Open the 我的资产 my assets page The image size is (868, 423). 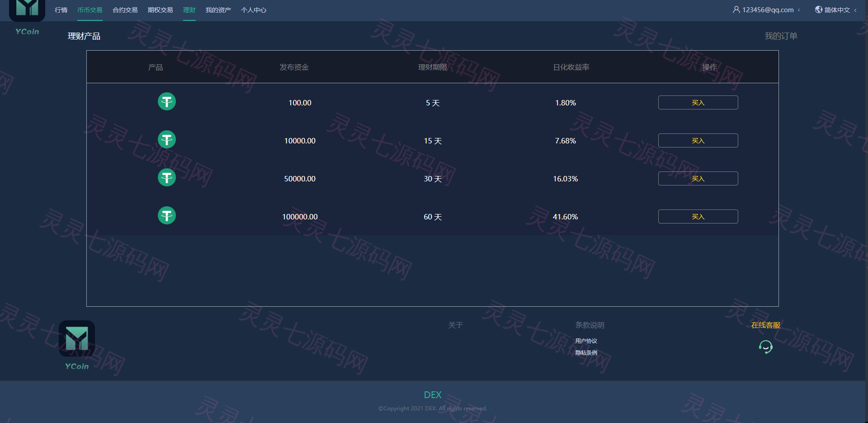(218, 10)
